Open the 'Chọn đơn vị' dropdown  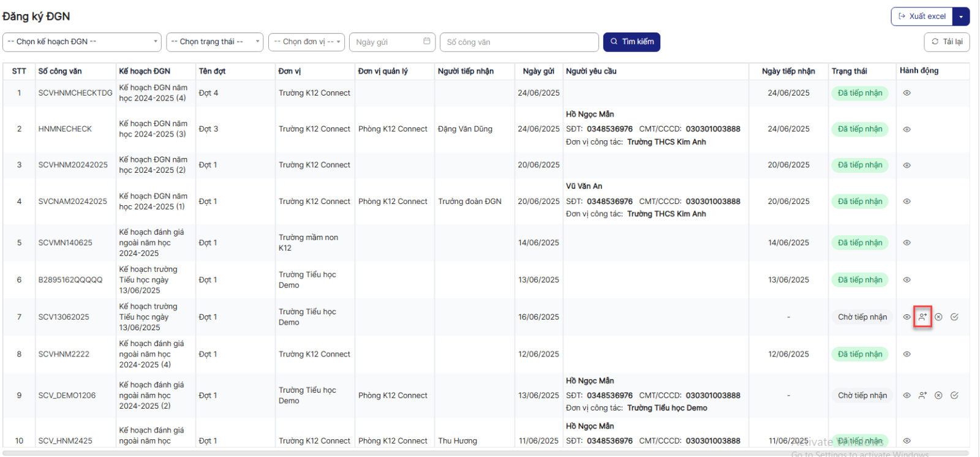(x=306, y=42)
